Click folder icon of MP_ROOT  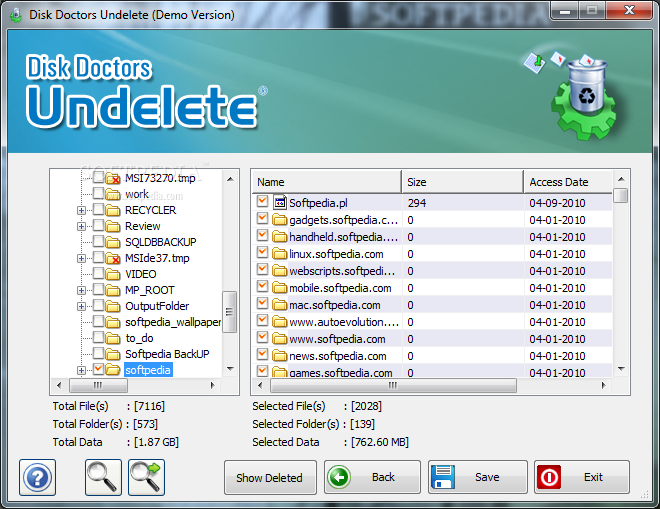click(113, 290)
